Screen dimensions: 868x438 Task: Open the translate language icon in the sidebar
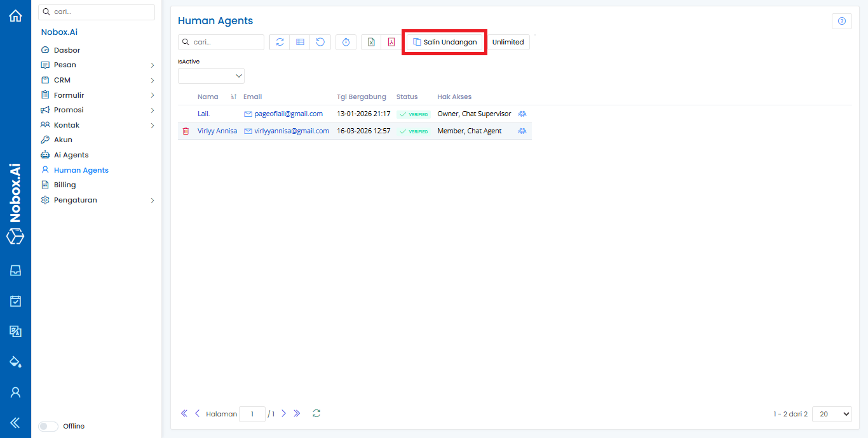click(15, 331)
